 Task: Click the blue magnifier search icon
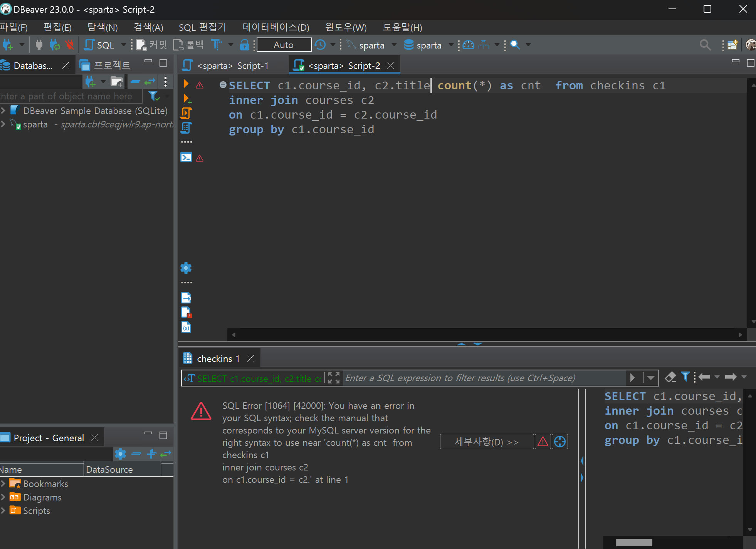point(515,45)
